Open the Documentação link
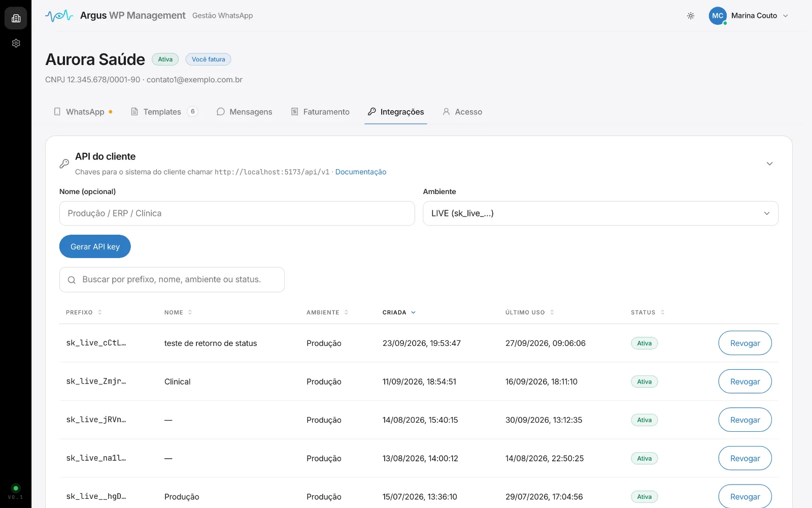This screenshot has width=812, height=508. click(361, 172)
